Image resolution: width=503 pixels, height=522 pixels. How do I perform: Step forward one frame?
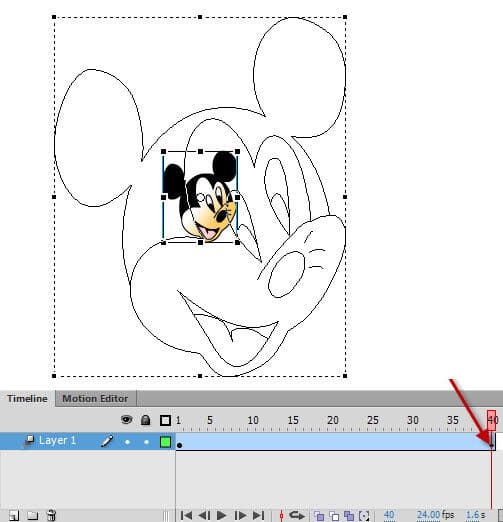coord(240,515)
